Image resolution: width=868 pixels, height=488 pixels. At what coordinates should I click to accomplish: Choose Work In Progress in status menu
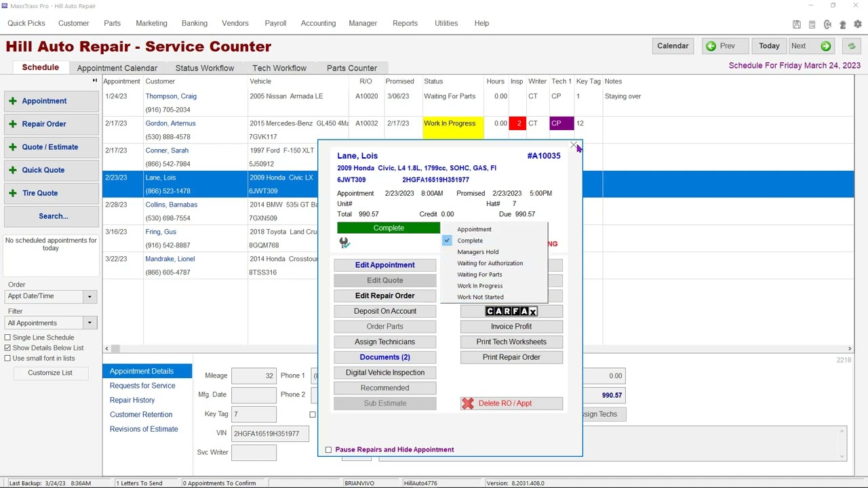479,286
